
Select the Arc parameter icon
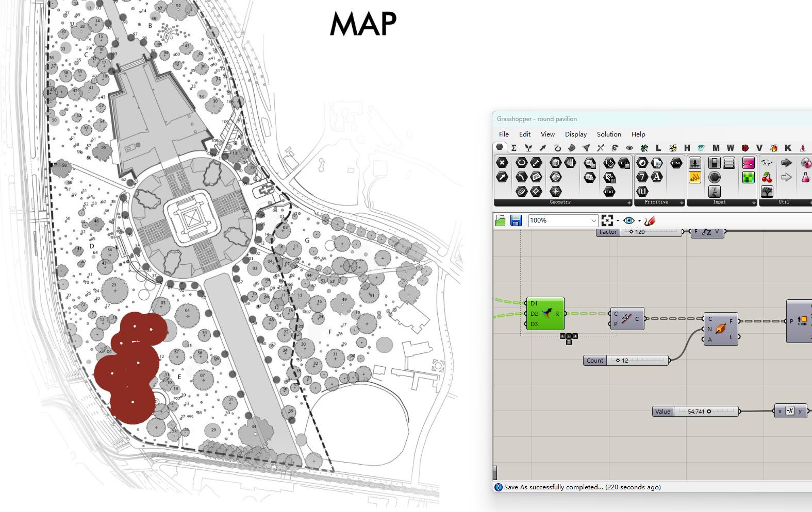(x=521, y=177)
